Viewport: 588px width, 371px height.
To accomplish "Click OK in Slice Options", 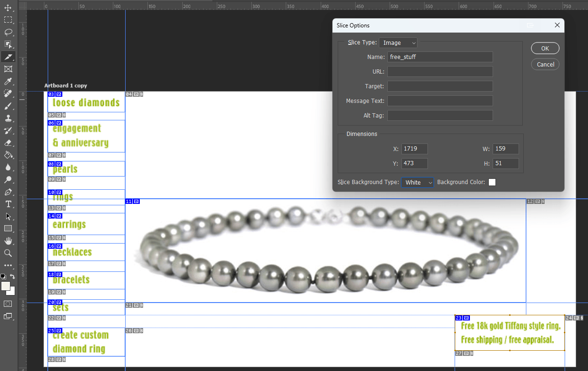I will [545, 48].
